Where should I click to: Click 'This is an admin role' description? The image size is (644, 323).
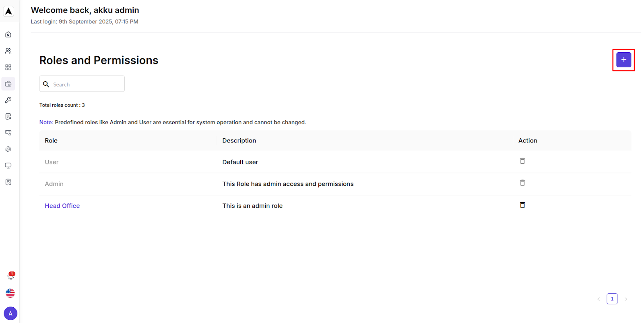252,206
